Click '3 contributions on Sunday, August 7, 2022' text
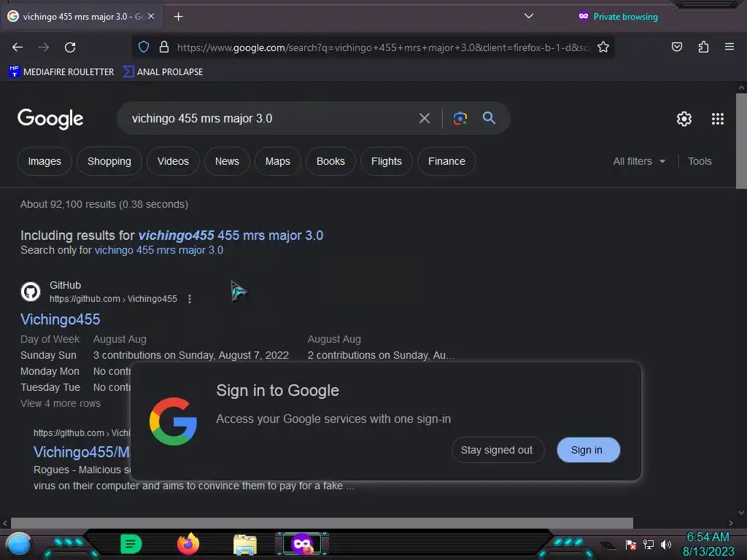Viewport: 747px width, 560px height. pyautogui.click(x=191, y=355)
